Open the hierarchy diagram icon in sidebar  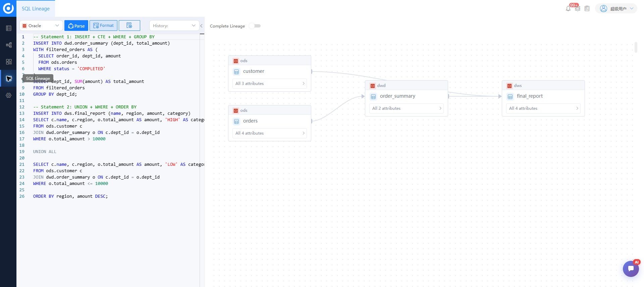[x=9, y=45]
